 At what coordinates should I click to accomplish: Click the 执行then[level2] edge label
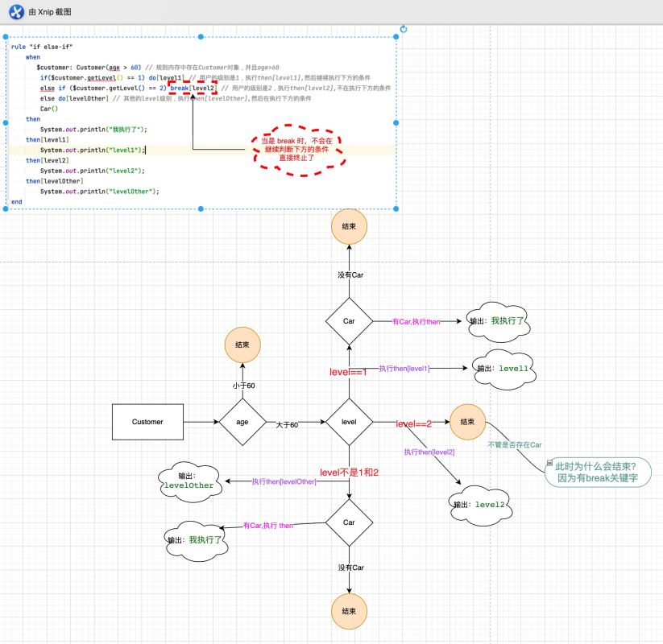click(x=429, y=452)
